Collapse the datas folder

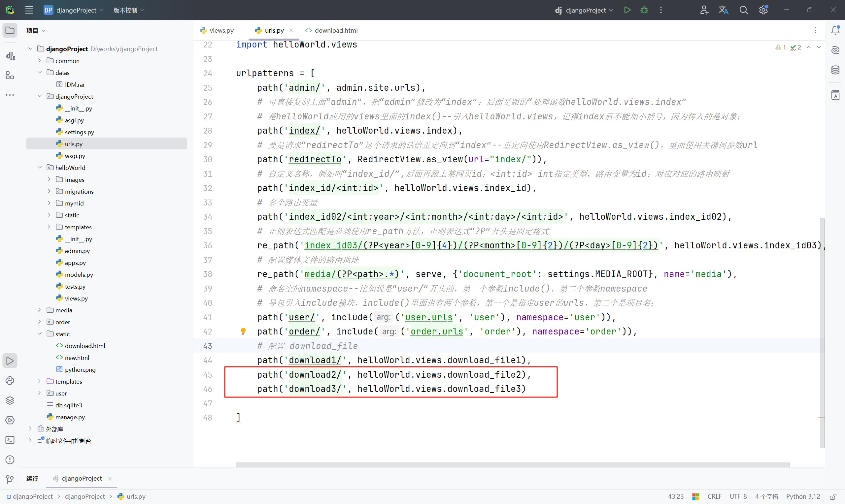tap(39, 72)
